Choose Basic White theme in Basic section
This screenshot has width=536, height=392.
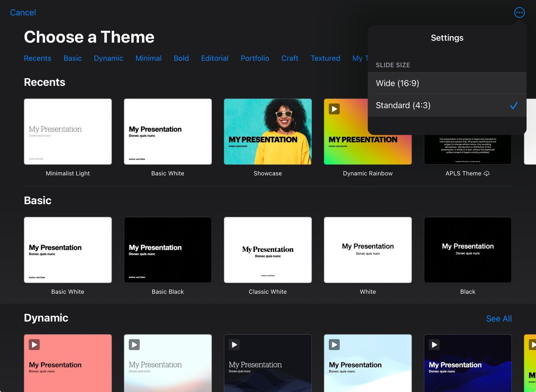coord(68,250)
